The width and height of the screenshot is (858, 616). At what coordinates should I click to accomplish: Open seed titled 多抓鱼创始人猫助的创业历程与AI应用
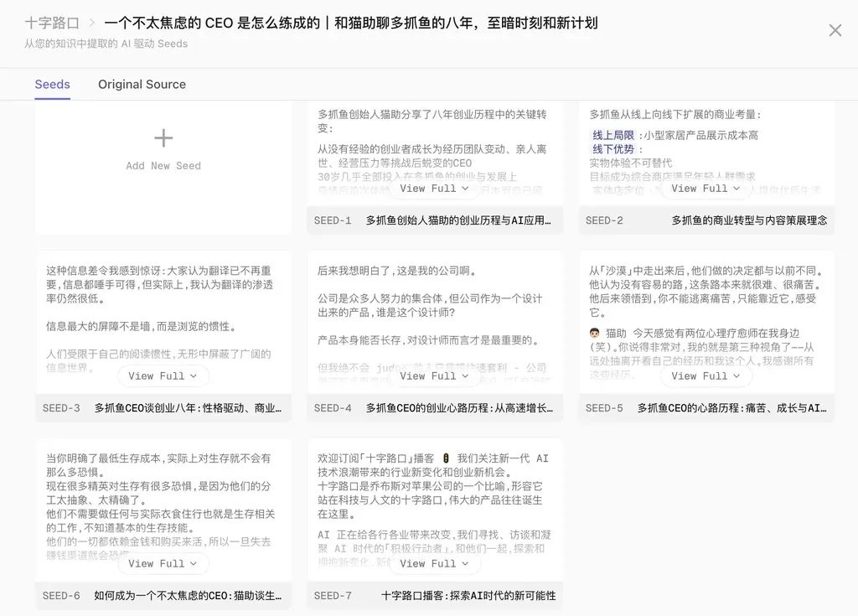(x=458, y=220)
